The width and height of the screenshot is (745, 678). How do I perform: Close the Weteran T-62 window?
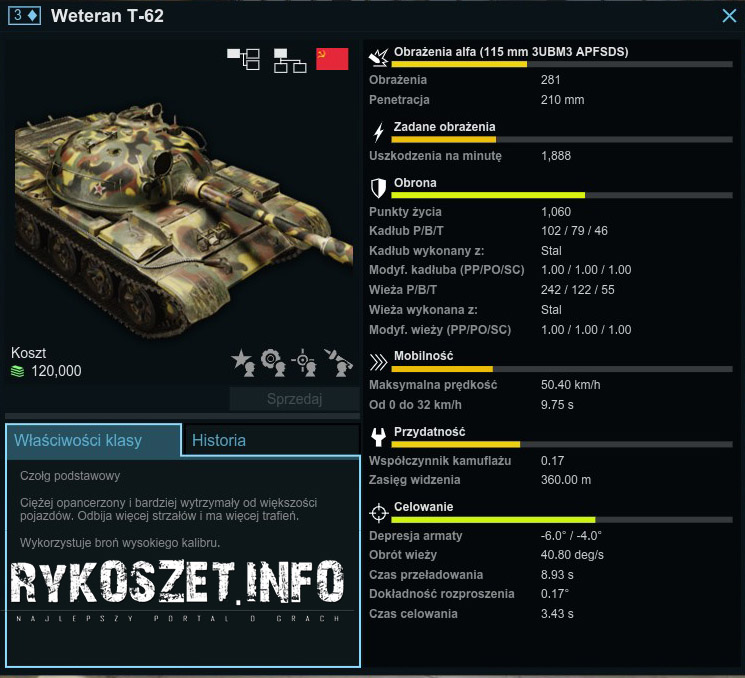(728, 16)
